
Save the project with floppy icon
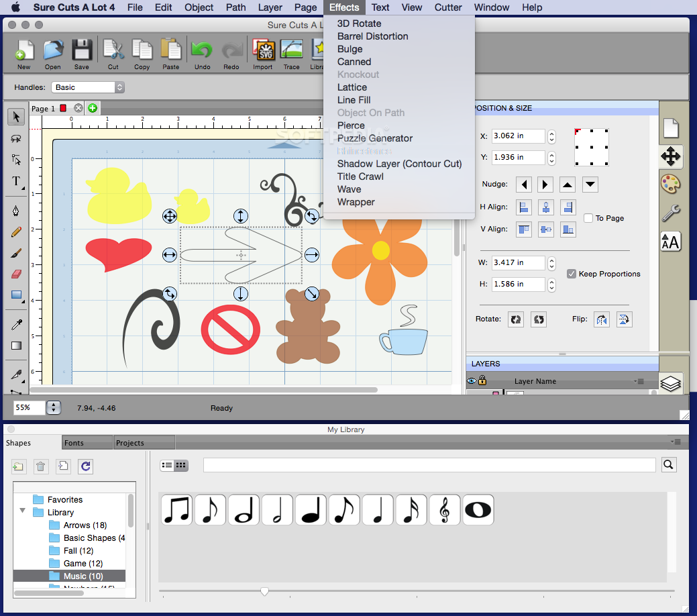pyautogui.click(x=82, y=54)
